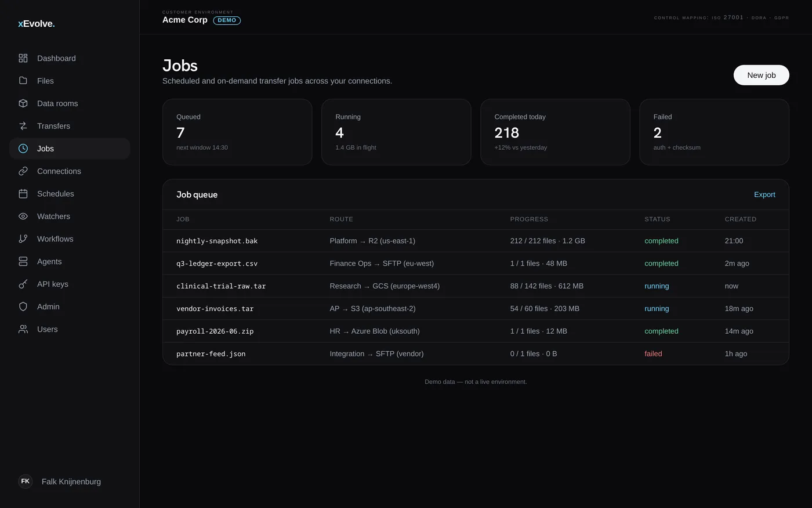Click the Files folder icon
Image resolution: width=812 pixels, height=508 pixels.
(23, 81)
